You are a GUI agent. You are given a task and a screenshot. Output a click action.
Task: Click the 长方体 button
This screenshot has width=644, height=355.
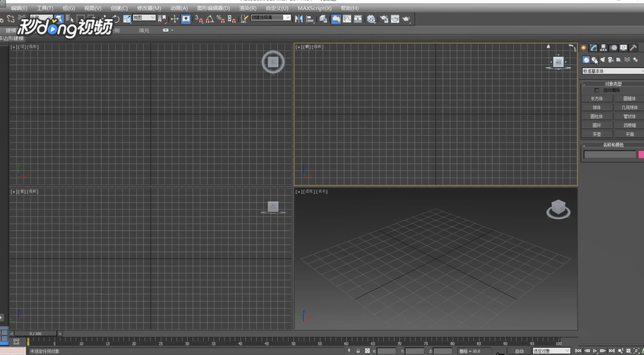tap(597, 98)
